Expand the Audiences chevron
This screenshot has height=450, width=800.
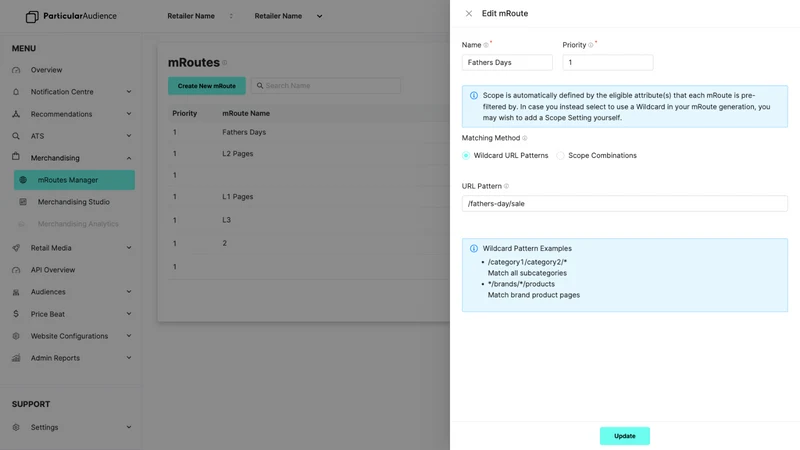coord(129,292)
